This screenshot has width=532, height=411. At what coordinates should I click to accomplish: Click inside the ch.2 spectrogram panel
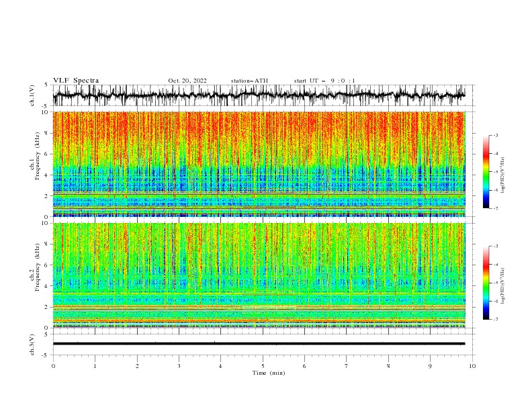pos(259,275)
